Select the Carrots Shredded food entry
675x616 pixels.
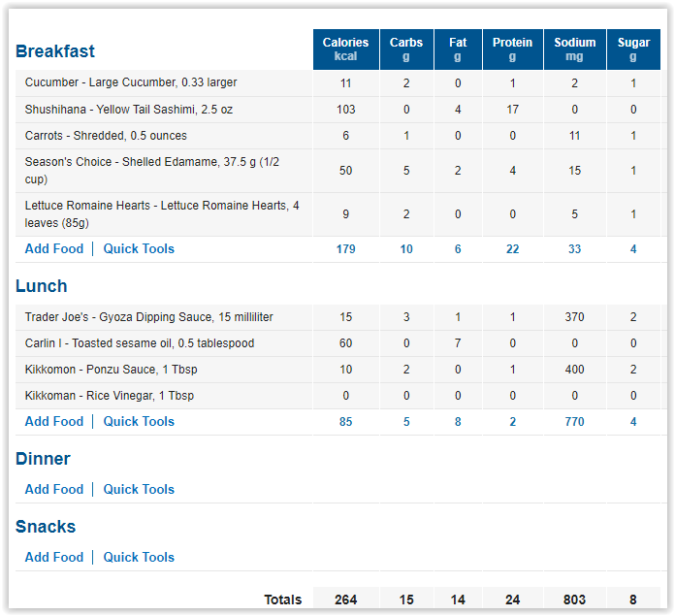point(106,136)
